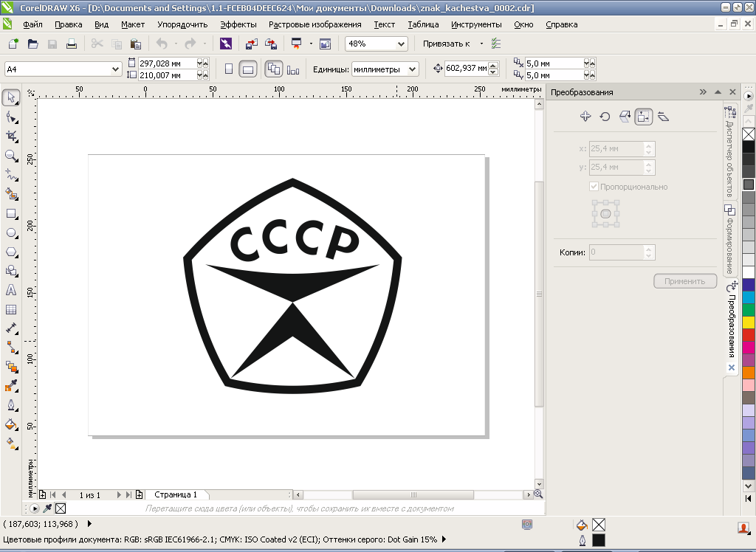Select the Pick tool in toolbox
The width and height of the screenshot is (756, 552).
11,98
